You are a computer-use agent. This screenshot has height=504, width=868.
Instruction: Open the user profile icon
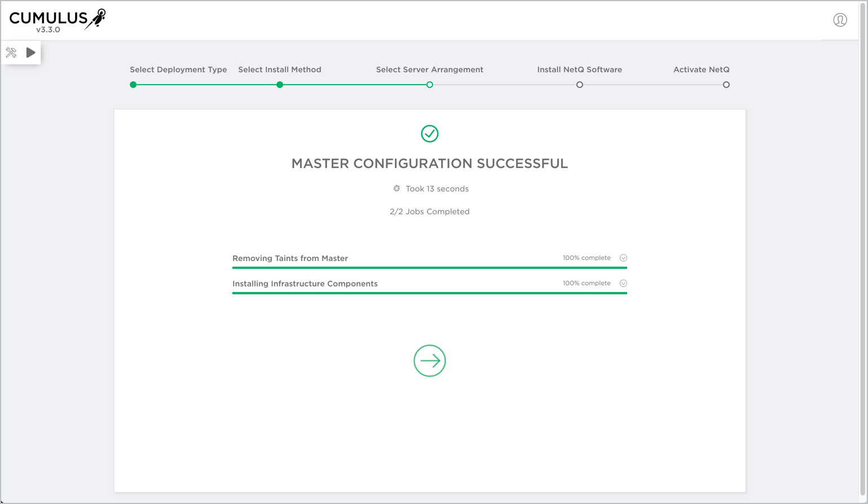coord(840,20)
